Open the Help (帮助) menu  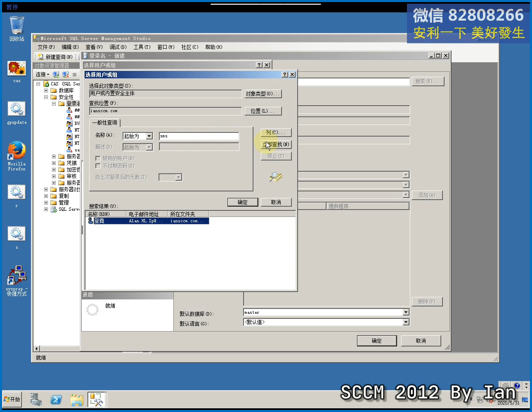point(213,47)
